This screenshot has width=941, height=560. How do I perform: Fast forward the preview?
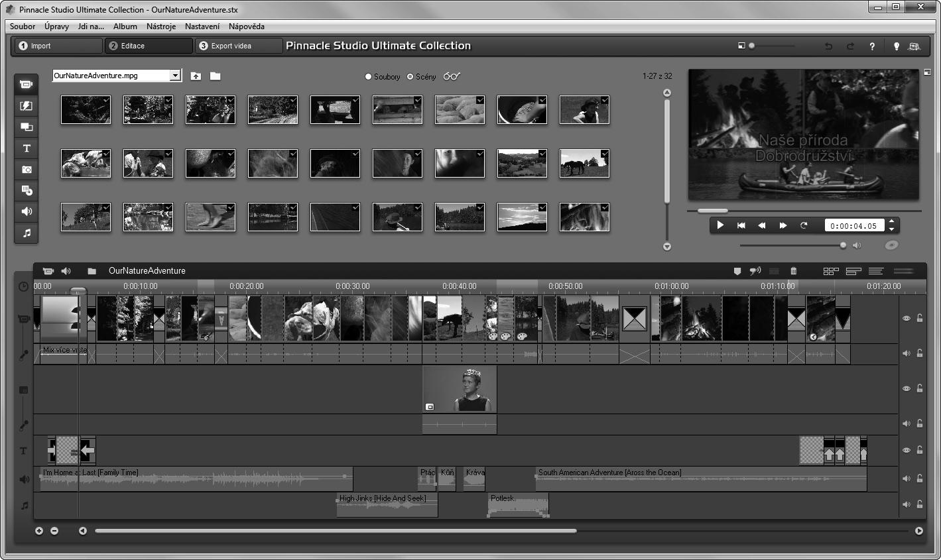783,225
